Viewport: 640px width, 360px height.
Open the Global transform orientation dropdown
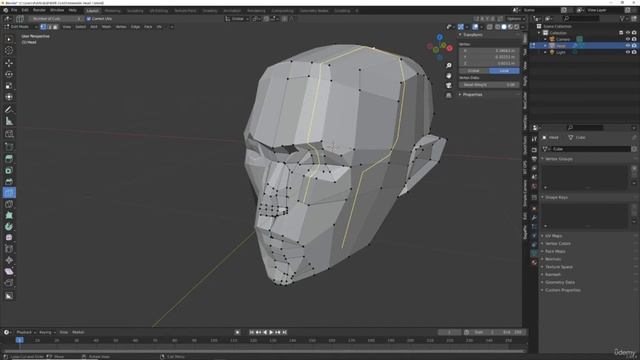pyautogui.click(x=237, y=19)
